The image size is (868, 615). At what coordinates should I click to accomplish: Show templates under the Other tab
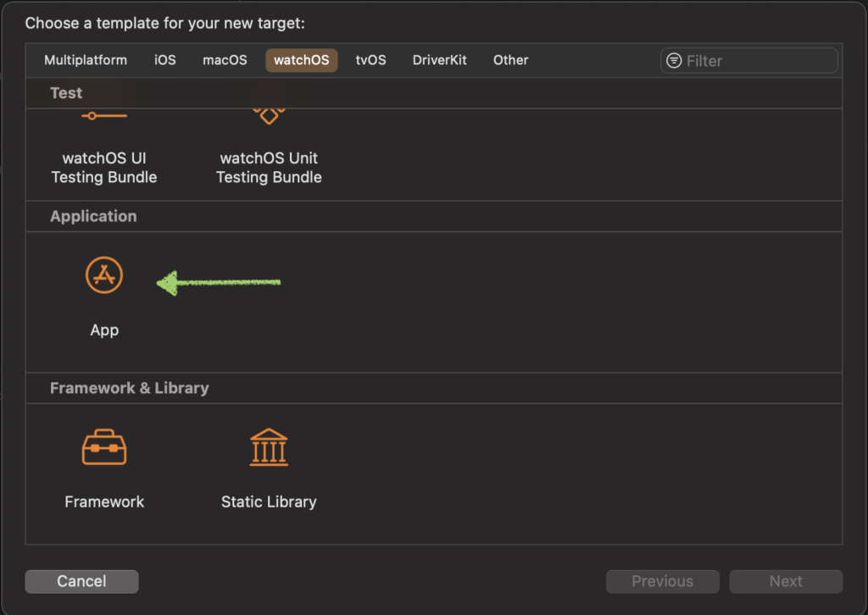(x=510, y=60)
